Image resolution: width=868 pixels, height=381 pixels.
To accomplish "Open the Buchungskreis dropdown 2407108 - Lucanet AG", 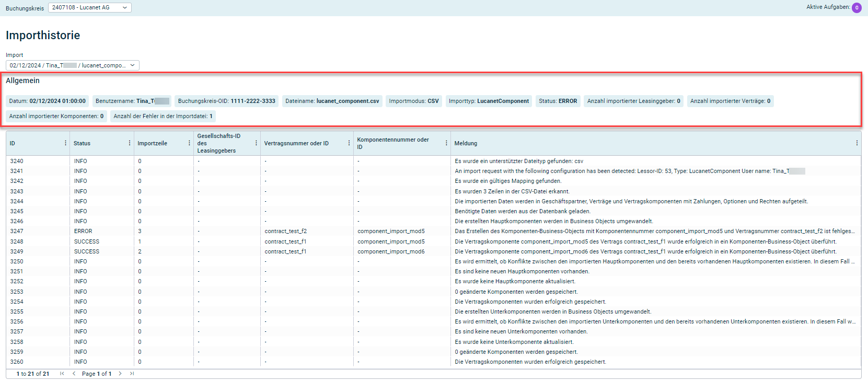I will tap(90, 7).
